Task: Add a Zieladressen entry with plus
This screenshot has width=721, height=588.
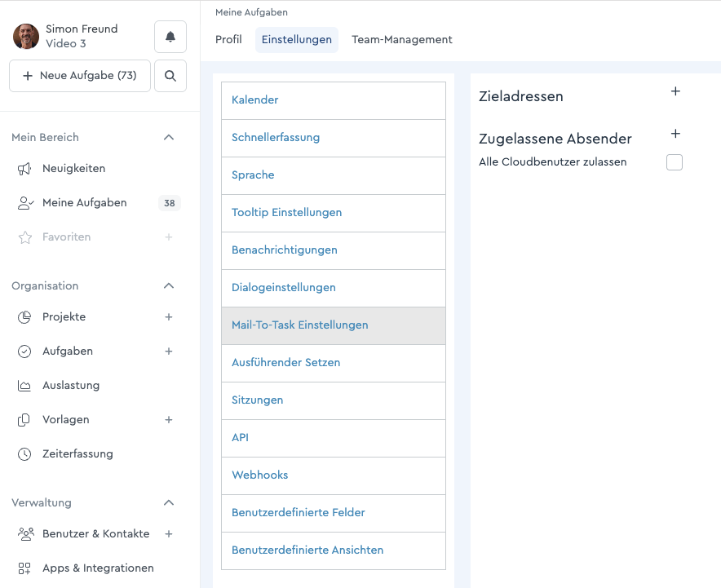Action: coord(675,91)
